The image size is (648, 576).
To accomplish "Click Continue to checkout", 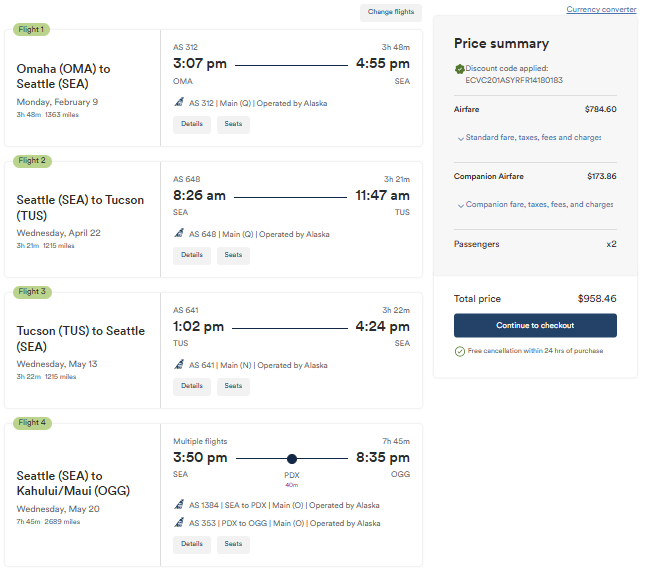I will click(535, 326).
